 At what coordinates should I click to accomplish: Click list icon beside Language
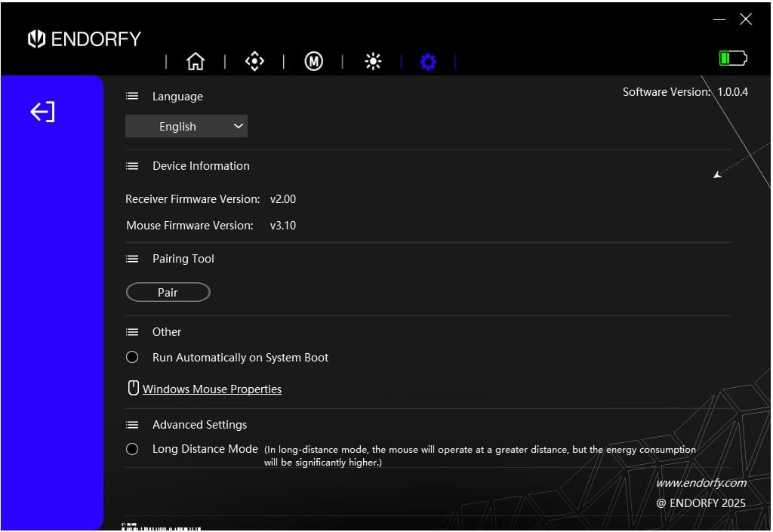click(132, 96)
